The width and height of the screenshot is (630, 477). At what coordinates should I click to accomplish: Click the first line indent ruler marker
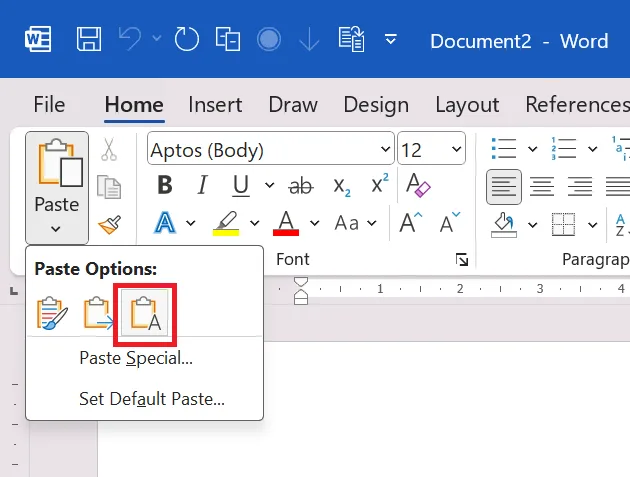pos(301,284)
